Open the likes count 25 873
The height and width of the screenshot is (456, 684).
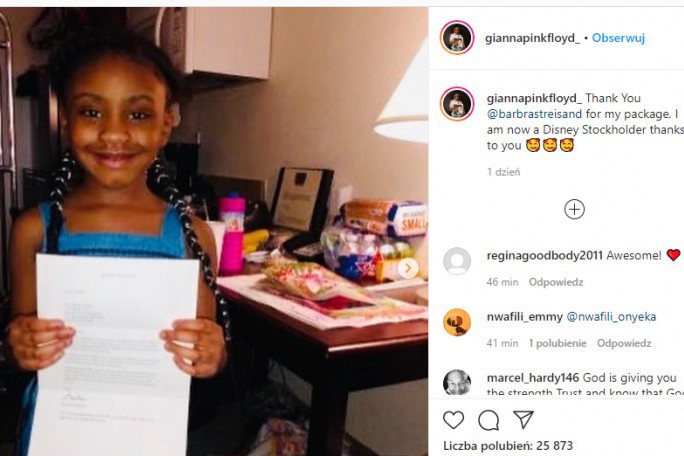pos(508,446)
